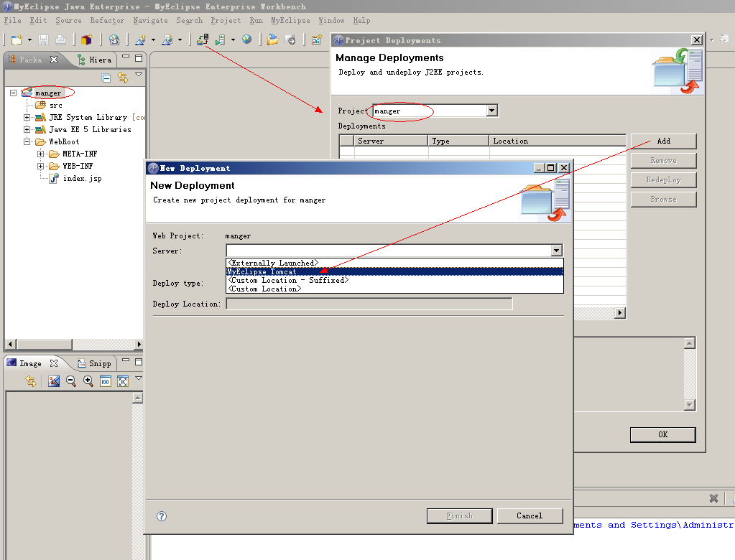Select the manger project in tree
735x560 pixels.
48,93
